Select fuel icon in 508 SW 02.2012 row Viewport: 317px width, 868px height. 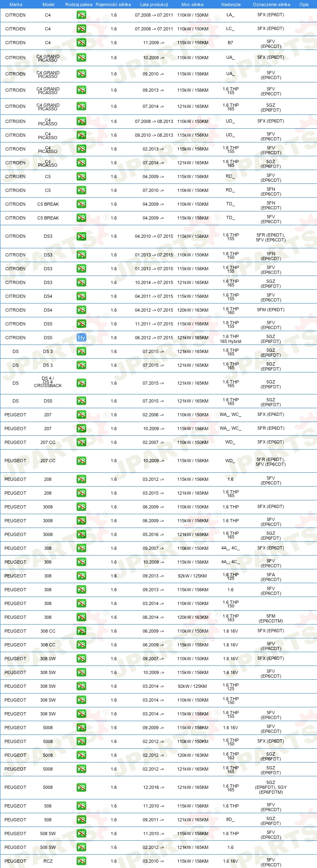point(81,847)
